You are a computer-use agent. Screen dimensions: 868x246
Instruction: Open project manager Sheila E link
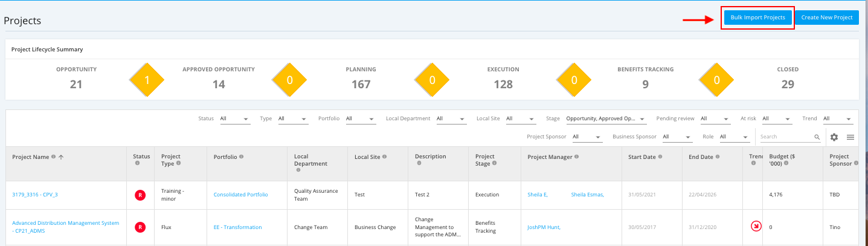tap(538, 195)
